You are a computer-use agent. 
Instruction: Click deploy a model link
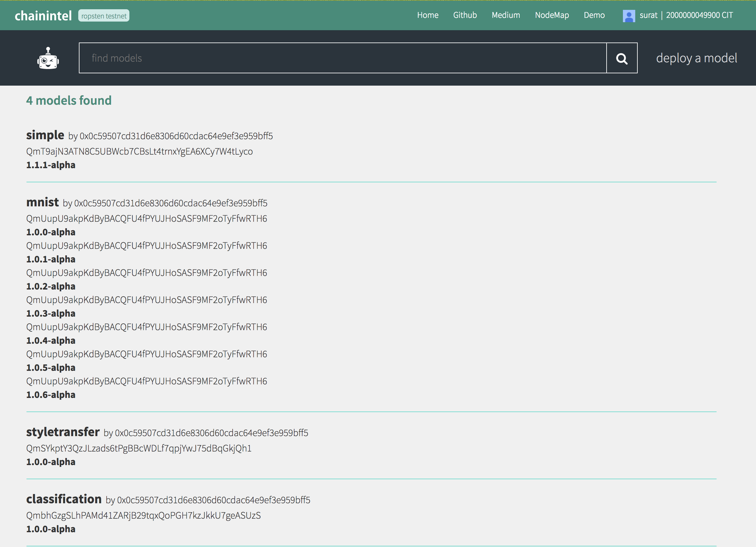pos(696,58)
